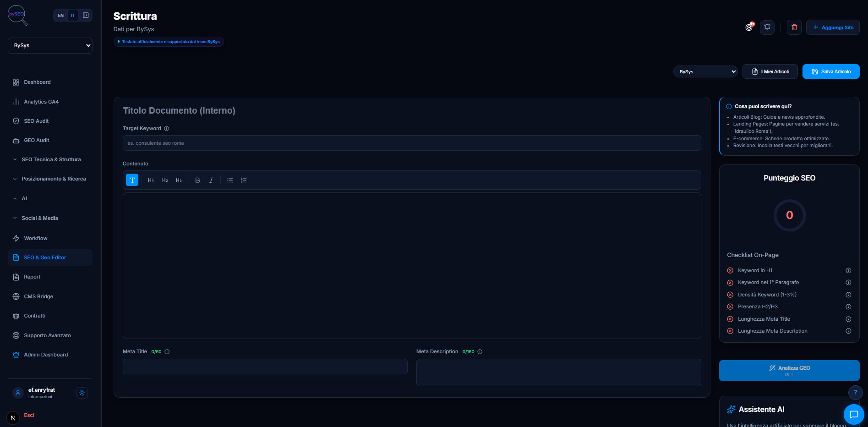868x427 pixels.
Task: Click the Salva Articolo button
Action: tap(831, 71)
